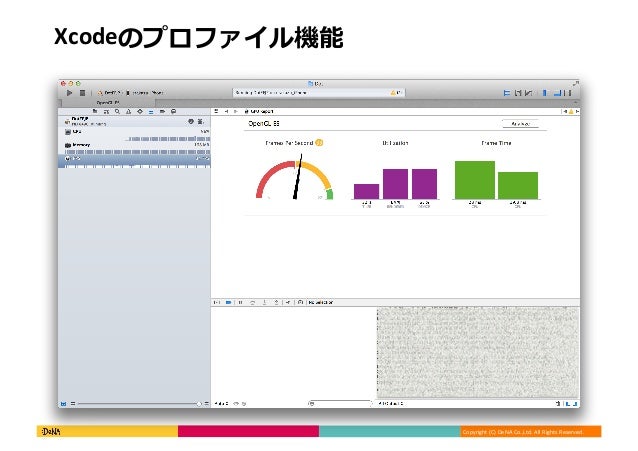The height and width of the screenshot is (451, 638).
Task: Select the highlighted FPS gauge row
Action: pos(134,161)
